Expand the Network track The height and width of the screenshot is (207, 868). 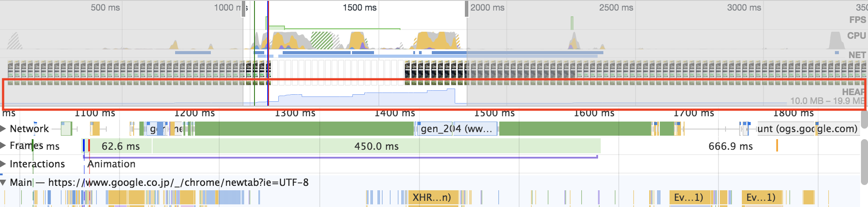(3, 129)
